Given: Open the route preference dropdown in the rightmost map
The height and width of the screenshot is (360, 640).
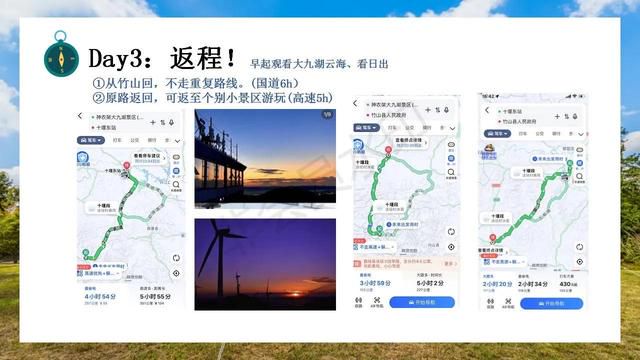Looking at the screenshot, I should [504, 262].
